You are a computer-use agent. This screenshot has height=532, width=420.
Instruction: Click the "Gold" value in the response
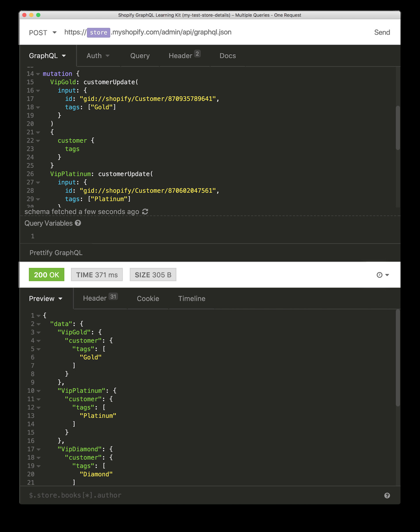point(91,358)
